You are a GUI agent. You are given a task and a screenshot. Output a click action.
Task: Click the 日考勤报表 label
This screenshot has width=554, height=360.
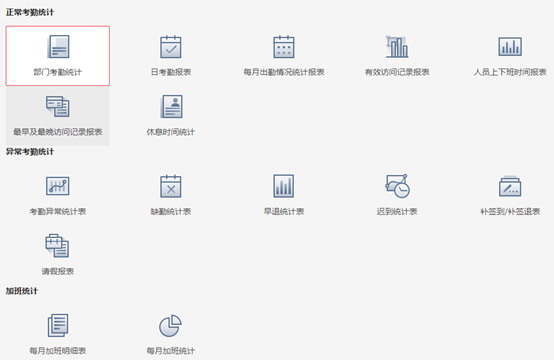pyautogui.click(x=171, y=72)
